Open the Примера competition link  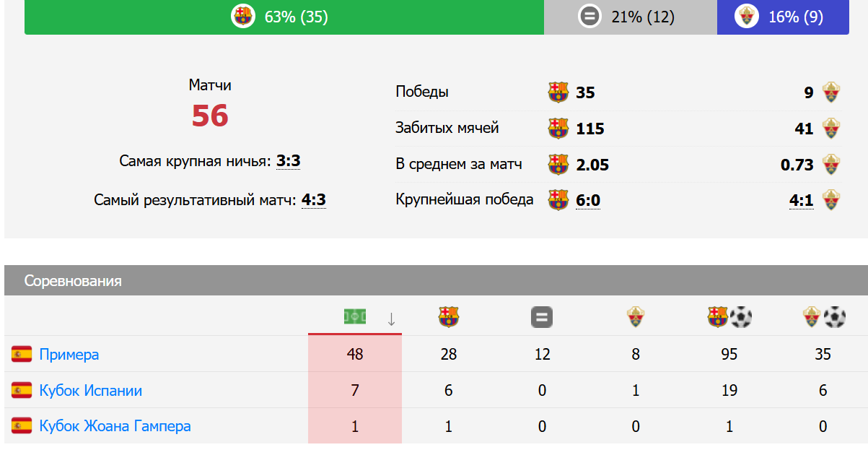69,355
